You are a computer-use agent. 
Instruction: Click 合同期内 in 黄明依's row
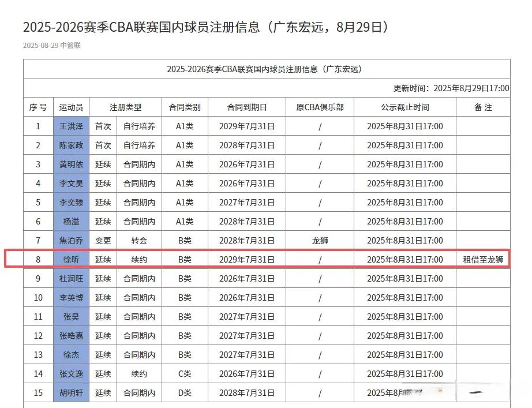point(139,164)
